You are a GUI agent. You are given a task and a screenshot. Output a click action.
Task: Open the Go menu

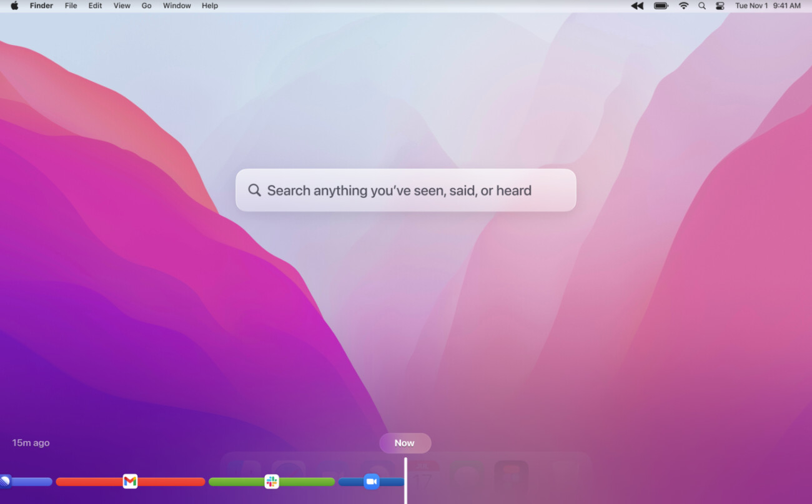pos(146,6)
